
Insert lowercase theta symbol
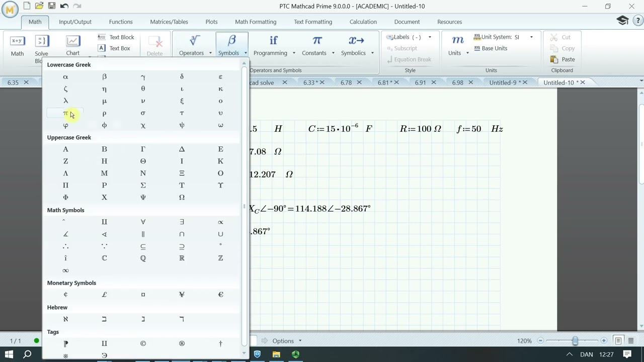click(x=143, y=89)
